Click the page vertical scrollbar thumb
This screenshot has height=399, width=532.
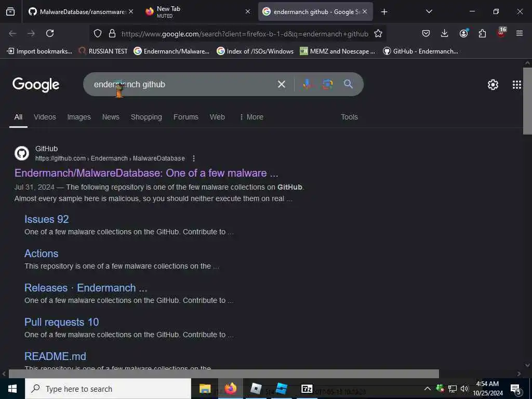point(527,101)
